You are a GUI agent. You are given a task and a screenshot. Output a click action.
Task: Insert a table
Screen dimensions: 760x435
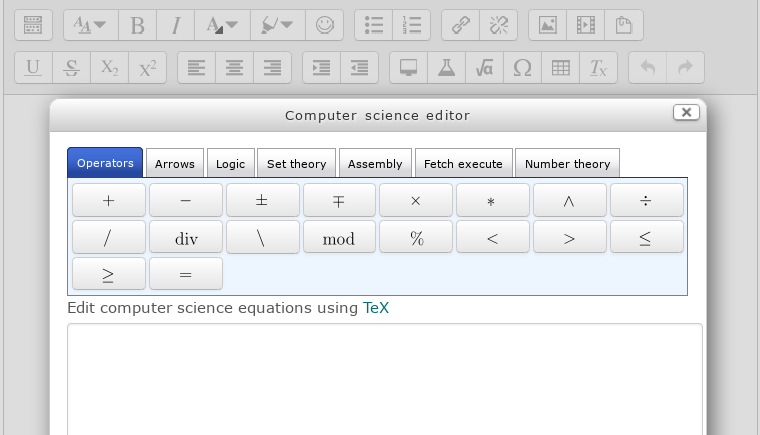click(x=561, y=67)
